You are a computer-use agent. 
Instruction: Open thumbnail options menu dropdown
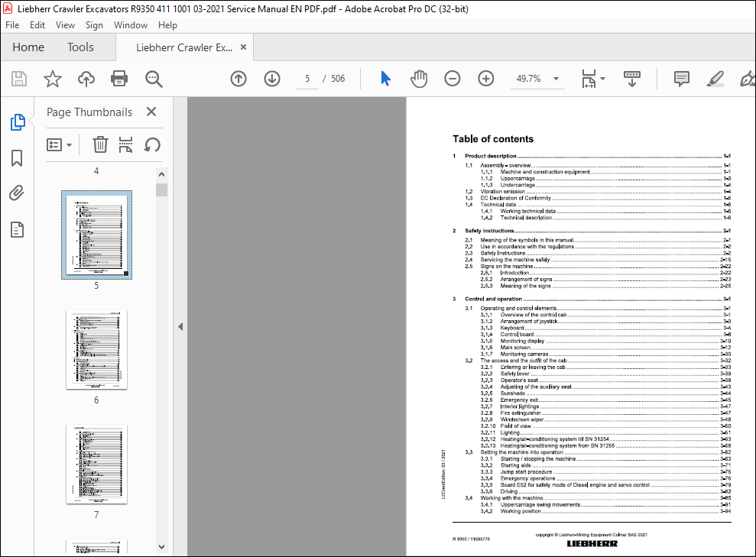coord(59,144)
